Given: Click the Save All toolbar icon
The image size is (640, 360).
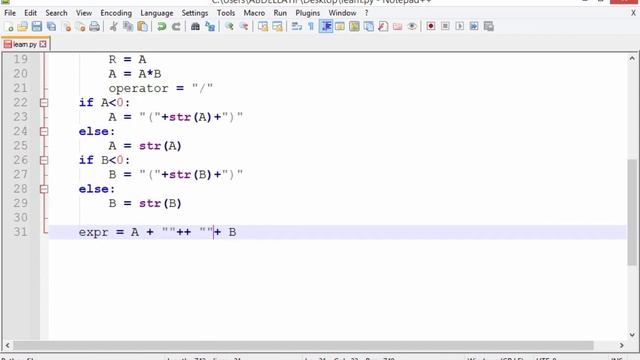Looking at the screenshot, I should coord(51,27).
